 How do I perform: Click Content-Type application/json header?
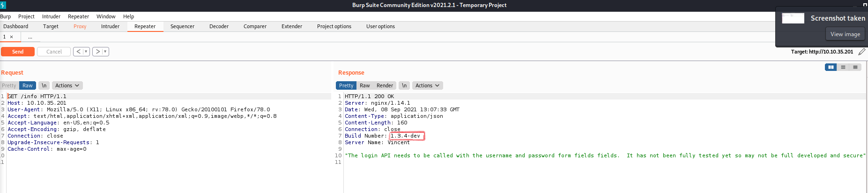[394, 116]
